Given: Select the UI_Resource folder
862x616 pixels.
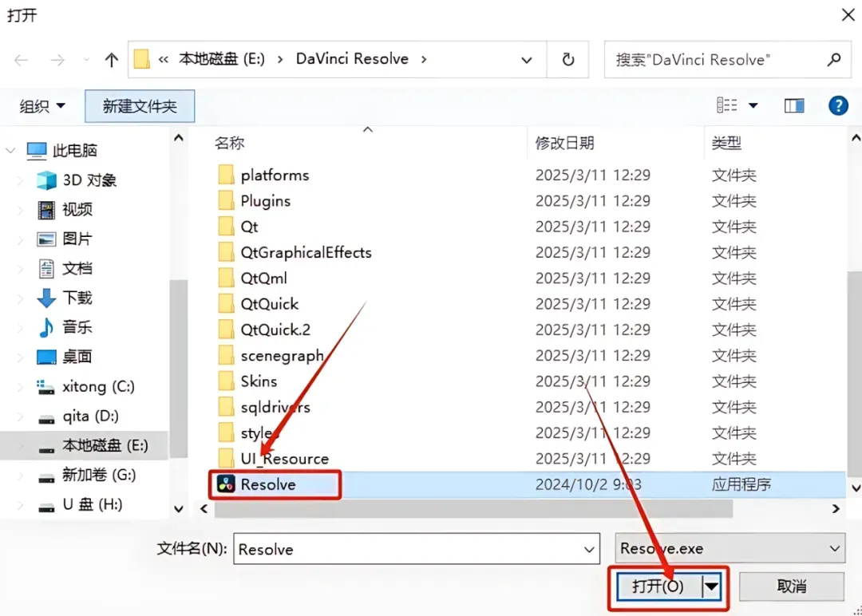Looking at the screenshot, I should (285, 459).
